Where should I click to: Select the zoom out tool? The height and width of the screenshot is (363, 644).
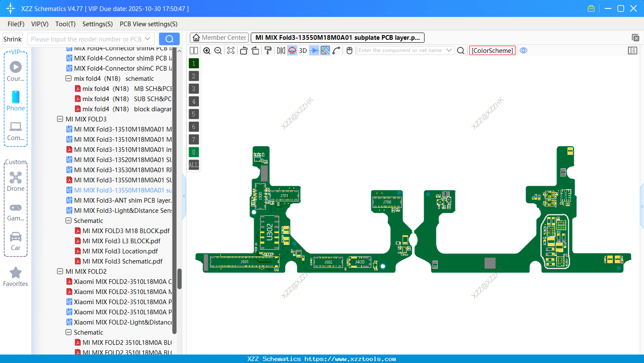click(x=218, y=50)
